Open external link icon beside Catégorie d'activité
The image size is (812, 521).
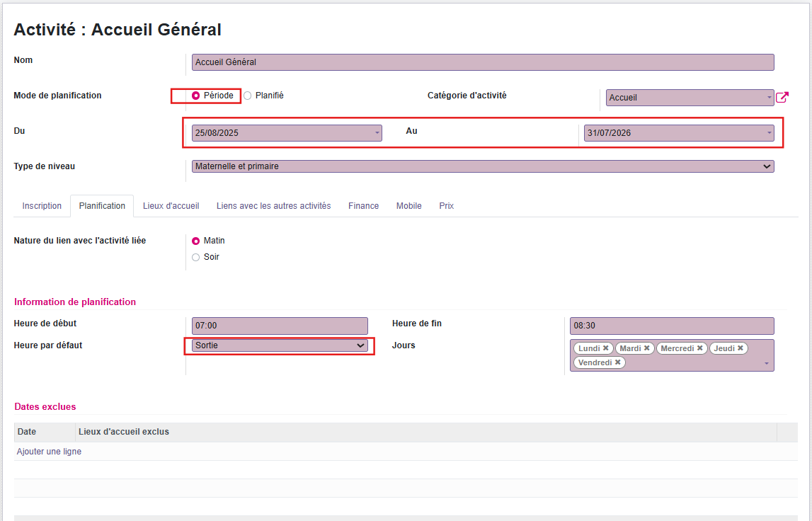(782, 98)
